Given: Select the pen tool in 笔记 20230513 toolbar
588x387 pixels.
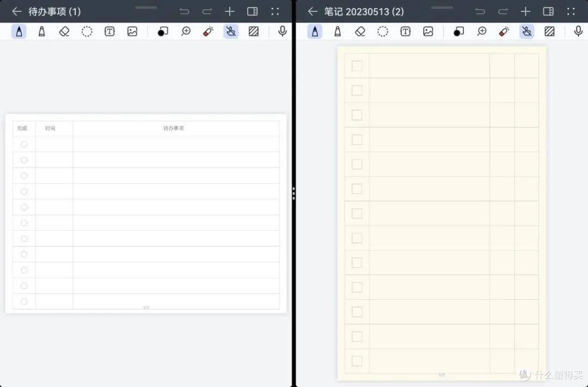Looking at the screenshot, I should click(x=315, y=32).
